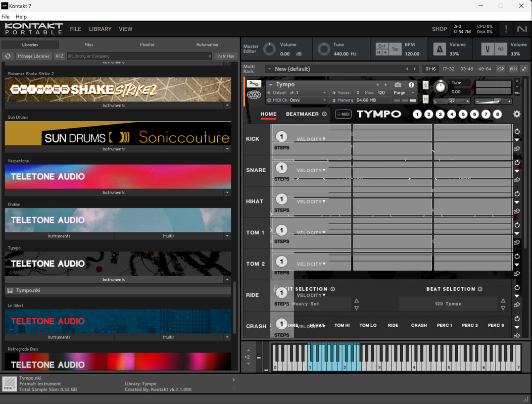
Task: Click the Tap tempo button
Action: coord(395,49)
